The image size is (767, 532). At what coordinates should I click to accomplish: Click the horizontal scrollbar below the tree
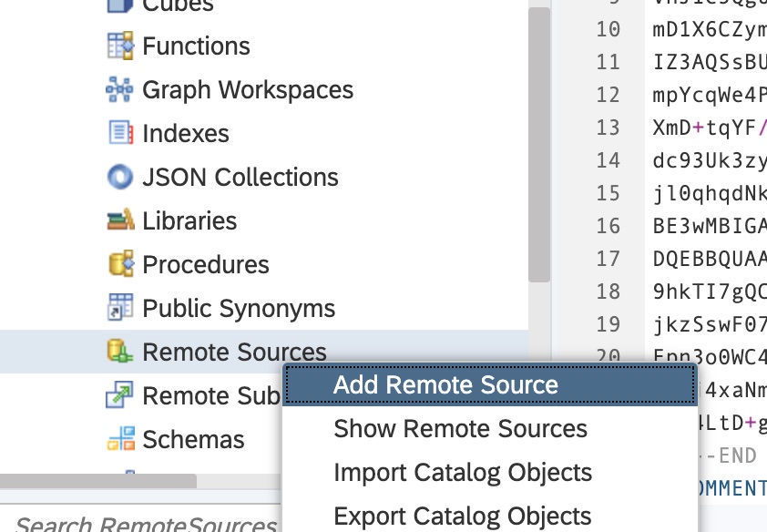(x=98, y=480)
